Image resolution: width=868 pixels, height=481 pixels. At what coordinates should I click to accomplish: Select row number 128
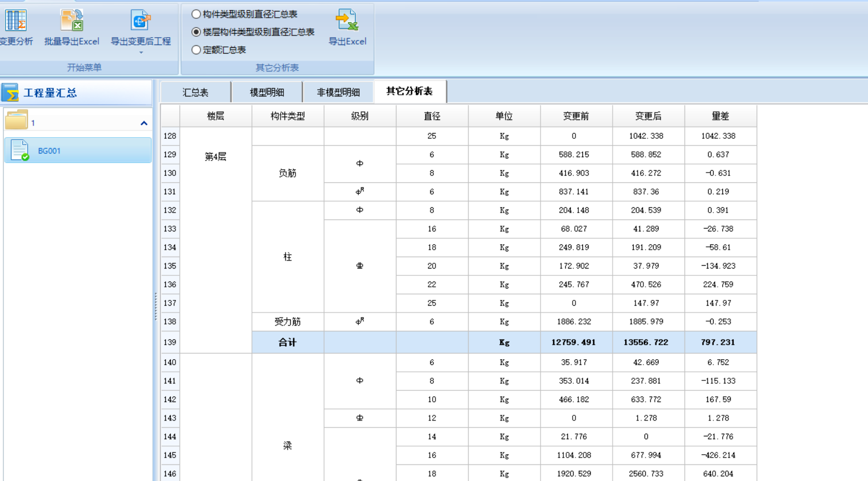pos(170,136)
